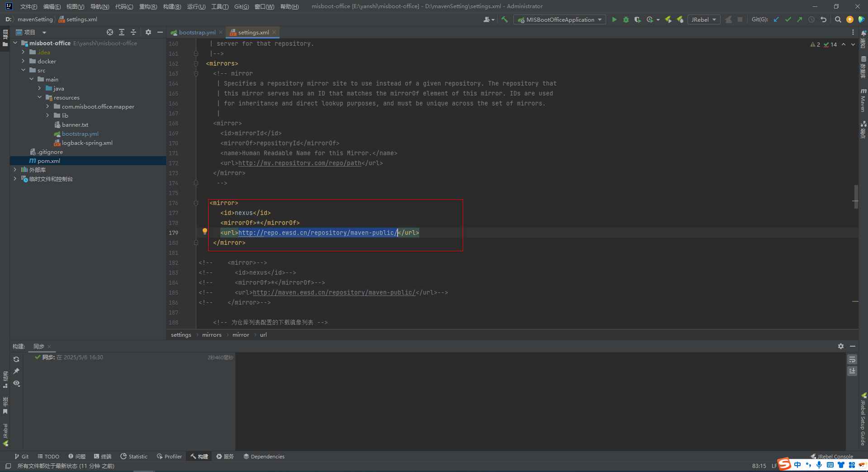Click the orange IDE update icon

pyautogui.click(x=849, y=19)
